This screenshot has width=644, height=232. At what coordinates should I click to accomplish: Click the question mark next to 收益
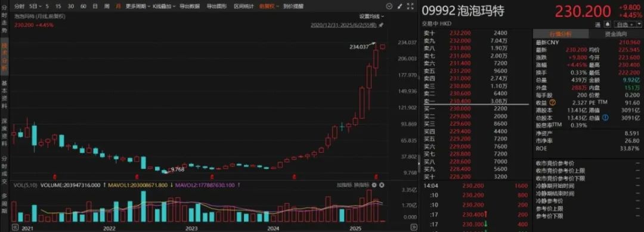(552, 103)
